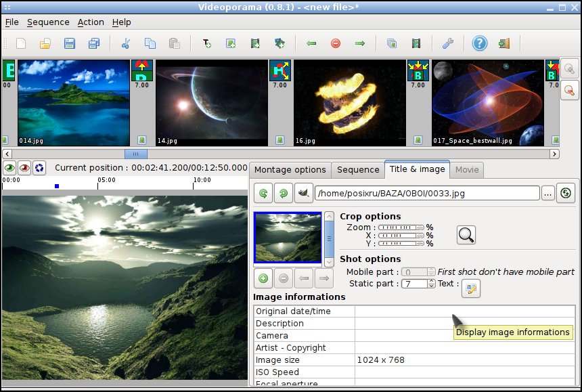Click the image file path field
This screenshot has width=582, height=392.
click(427, 194)
